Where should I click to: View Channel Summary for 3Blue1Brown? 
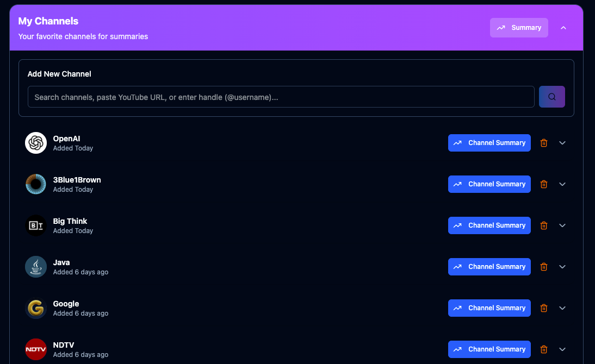489,184
